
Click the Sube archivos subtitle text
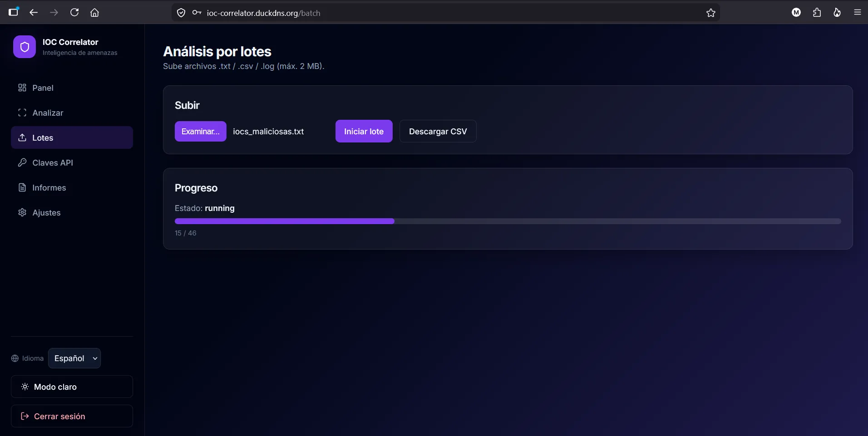point(244,66)
